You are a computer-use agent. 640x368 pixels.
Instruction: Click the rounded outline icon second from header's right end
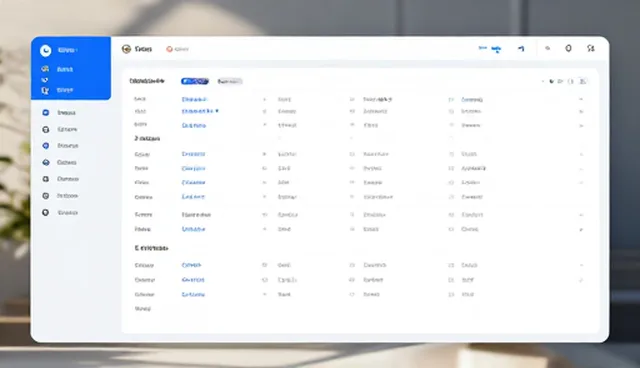(568, 49)
